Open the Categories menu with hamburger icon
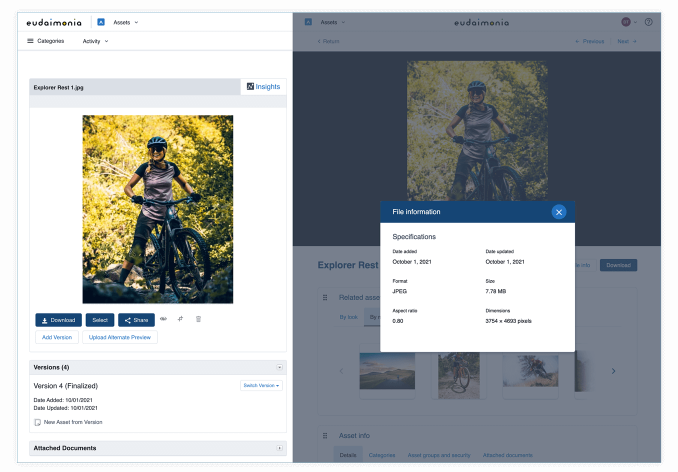 [x=45, y=41]
